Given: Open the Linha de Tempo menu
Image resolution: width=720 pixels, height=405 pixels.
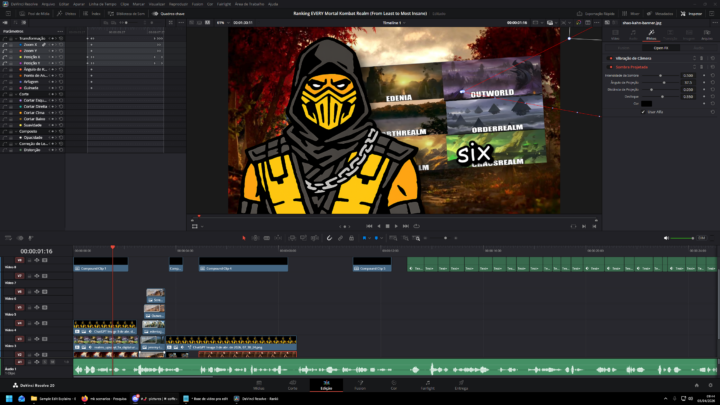Looking at the screenshot, I should tap(102, 4).
